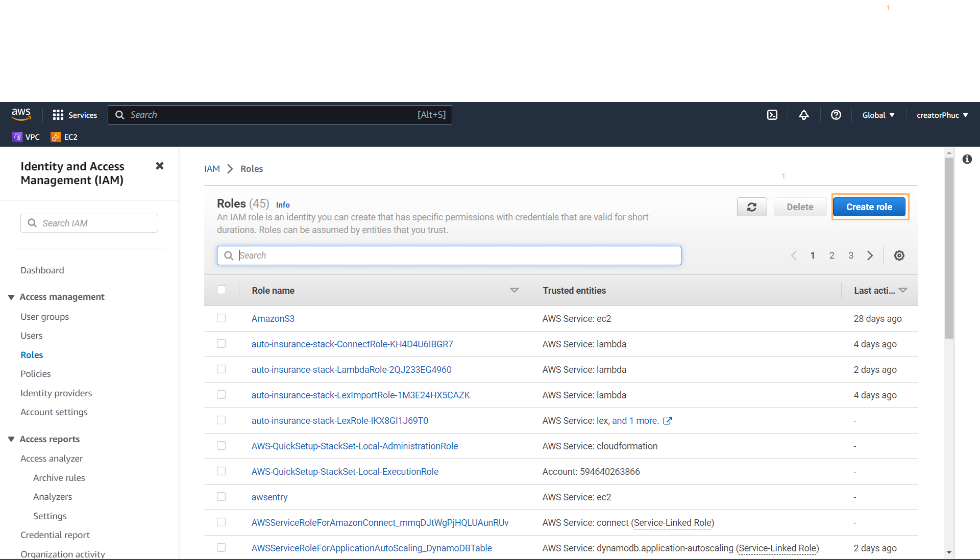Image resolution: width=980 pixels, height=560 pixels.
Task: Go to page 2 of roles
Action: click(832, 256)
